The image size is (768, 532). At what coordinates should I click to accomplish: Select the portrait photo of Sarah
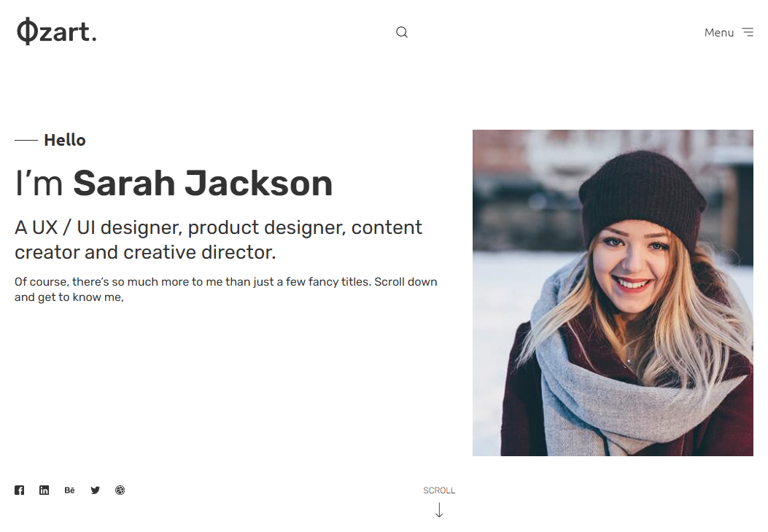[x=613, y=293]
